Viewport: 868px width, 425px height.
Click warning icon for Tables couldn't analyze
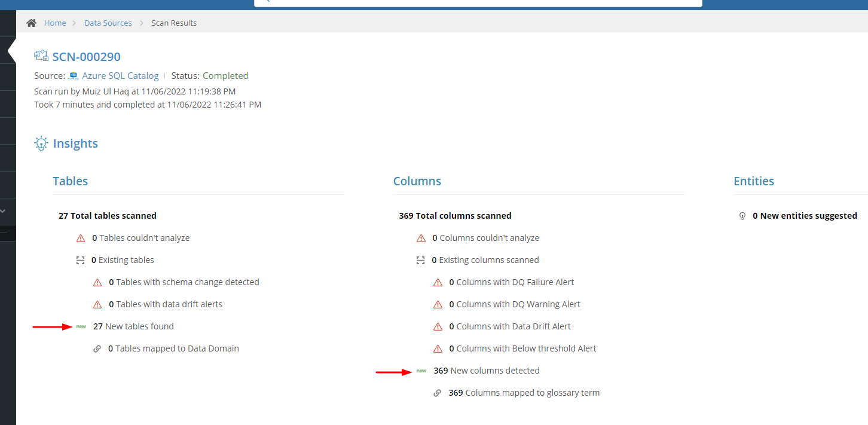coord(81,238)
